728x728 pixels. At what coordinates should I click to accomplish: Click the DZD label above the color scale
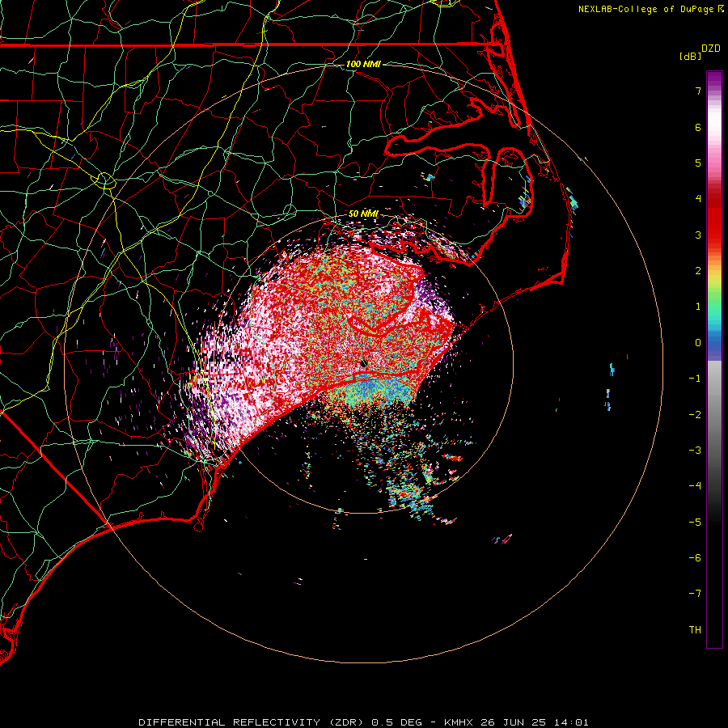(x=710, y=49)
